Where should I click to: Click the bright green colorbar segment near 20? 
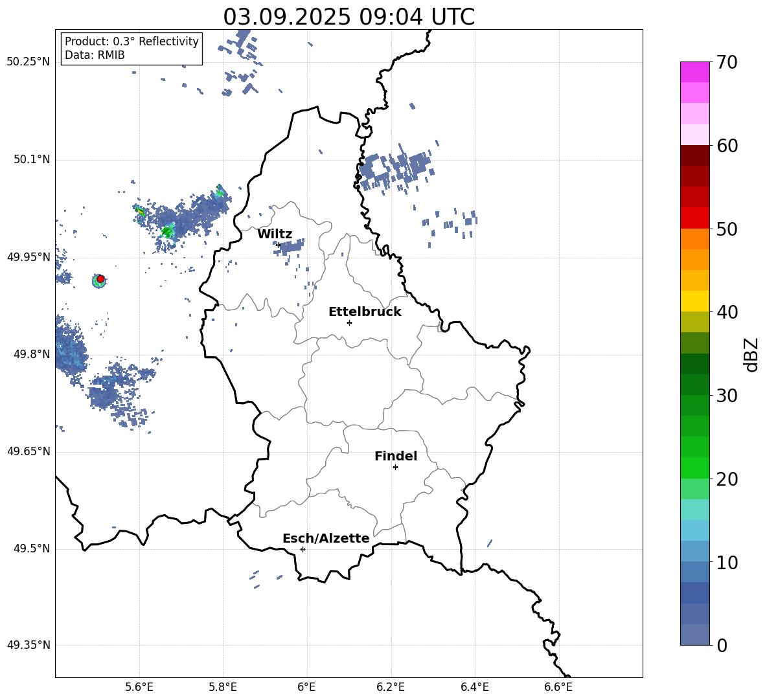click(x=694, y=468)
